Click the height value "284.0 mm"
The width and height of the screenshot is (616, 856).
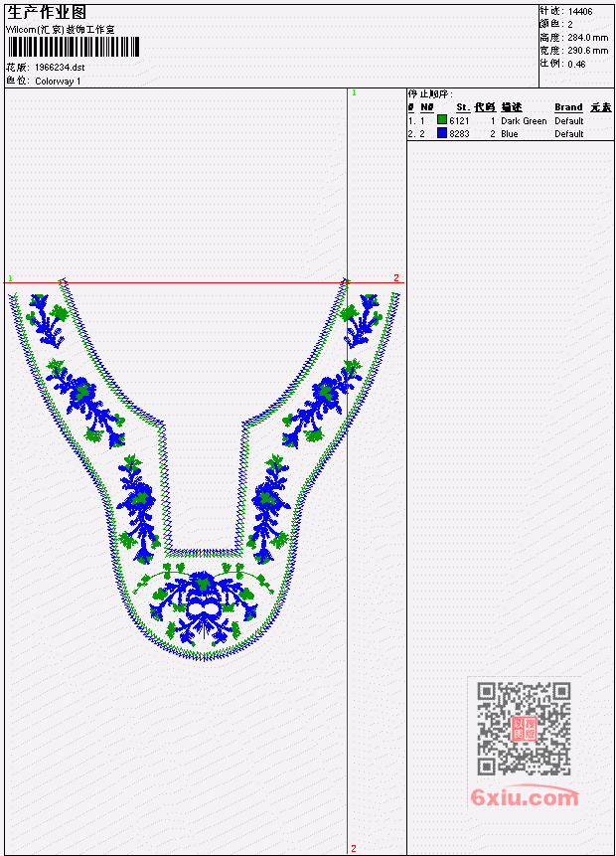point(587,38)
